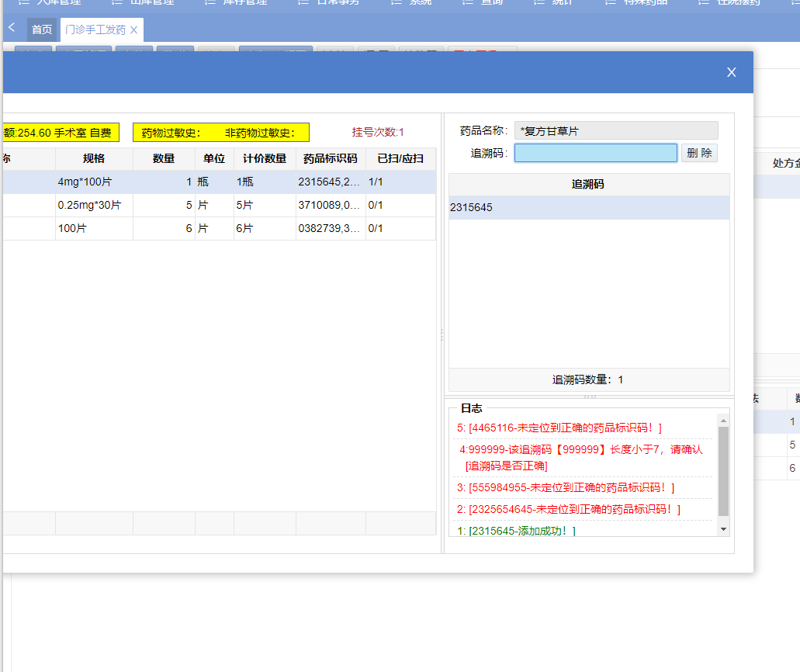The image size is (800, 672).
Task: Click log entry 3 about 555984955
Action: [x=566, y=488]
